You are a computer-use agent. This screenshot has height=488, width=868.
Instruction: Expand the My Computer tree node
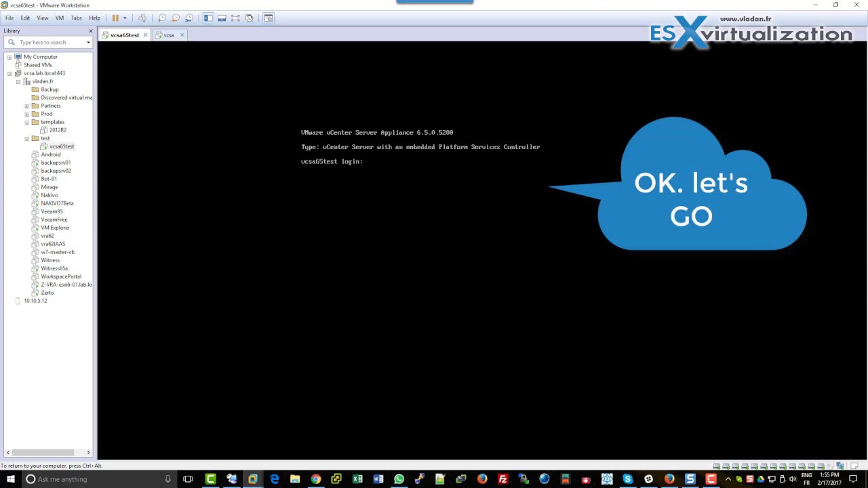[x=9, y=57]
